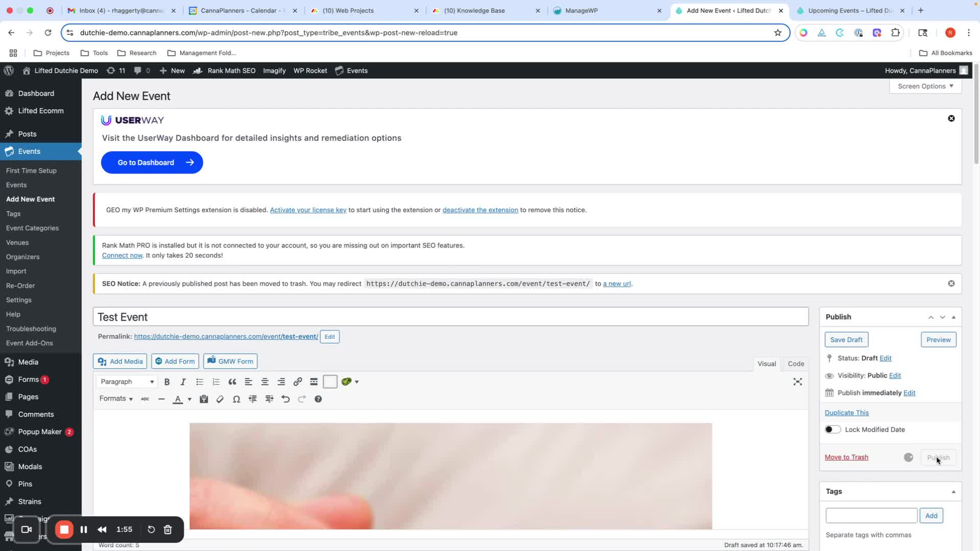Click the text color swatch button
The width and height of the screenshot is (980, 551).
[178, 399]
